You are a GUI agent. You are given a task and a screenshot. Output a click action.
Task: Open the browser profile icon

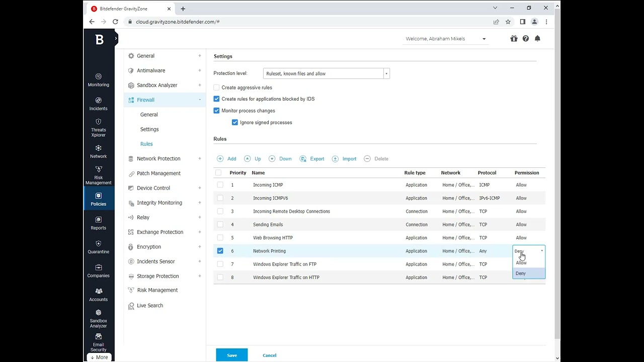click(x=534, y=22)
